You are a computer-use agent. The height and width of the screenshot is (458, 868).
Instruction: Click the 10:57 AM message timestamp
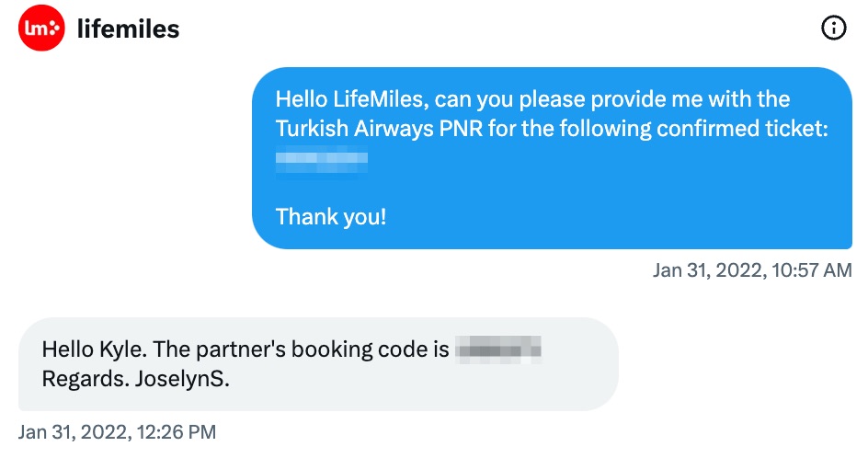[x=752, y=270]
